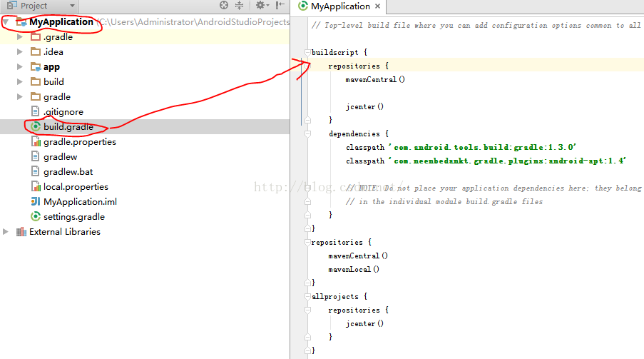Expand the .gradle folder arrow
This screenshot has height=359, width=644.
(x=20, y=36)
